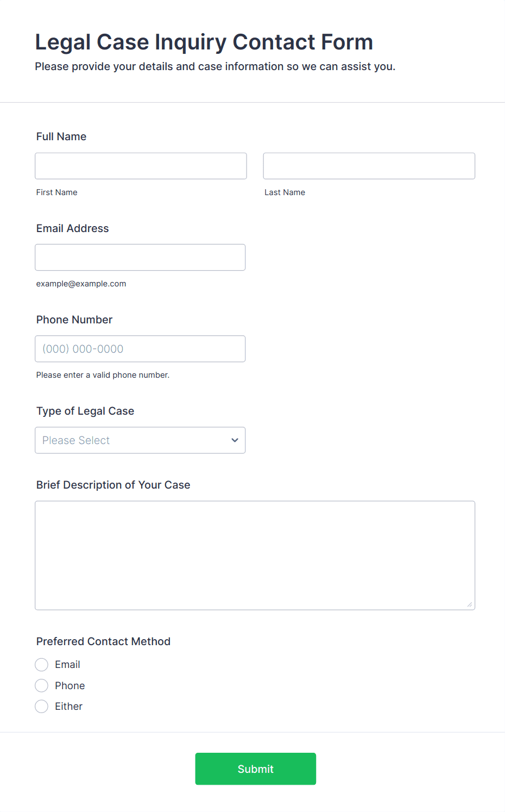Click the Full Name field label
Screen dimensions: 505x812
61,136
